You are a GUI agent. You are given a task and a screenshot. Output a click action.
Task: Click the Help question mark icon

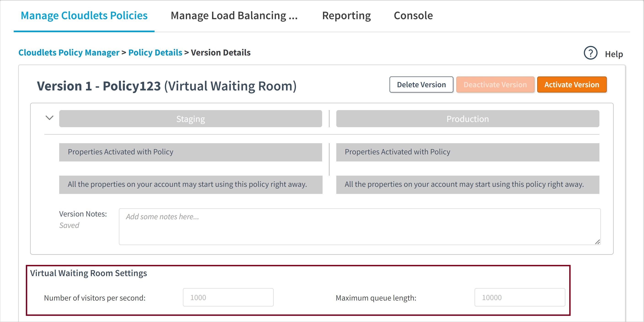click(590, 53)
